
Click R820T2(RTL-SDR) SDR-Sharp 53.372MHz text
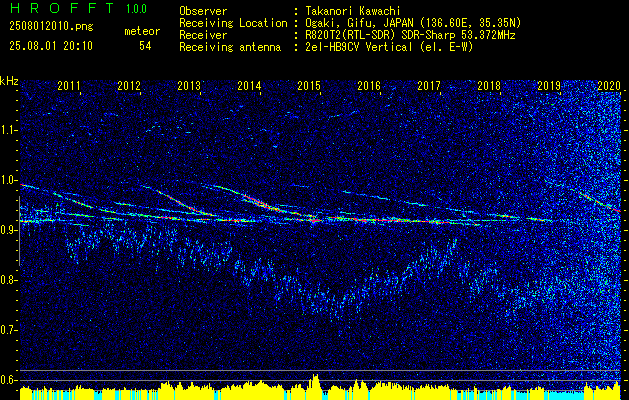pyautogui.click(x=408, y=35)
